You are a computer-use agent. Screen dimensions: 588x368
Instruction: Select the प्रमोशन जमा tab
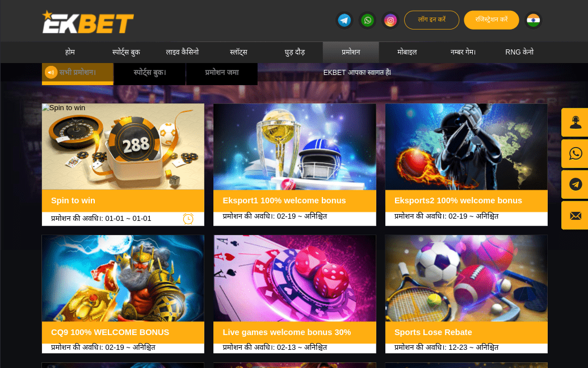[x=221, y=73]
